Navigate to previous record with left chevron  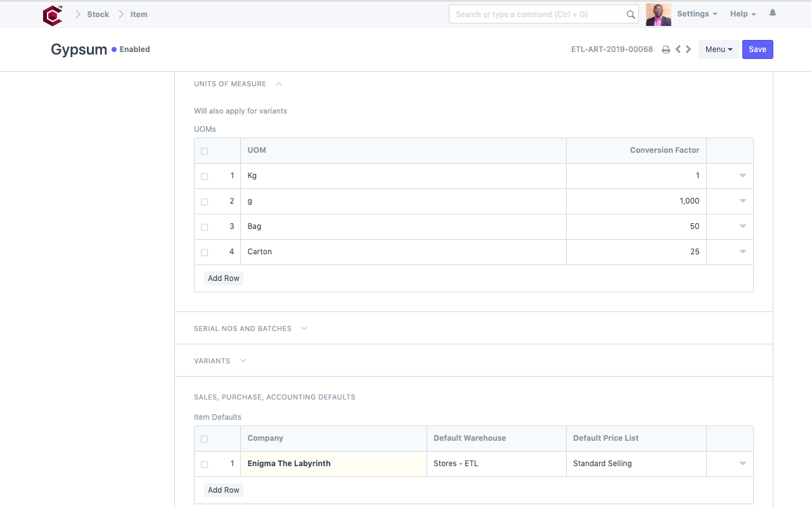coord(677,49)
